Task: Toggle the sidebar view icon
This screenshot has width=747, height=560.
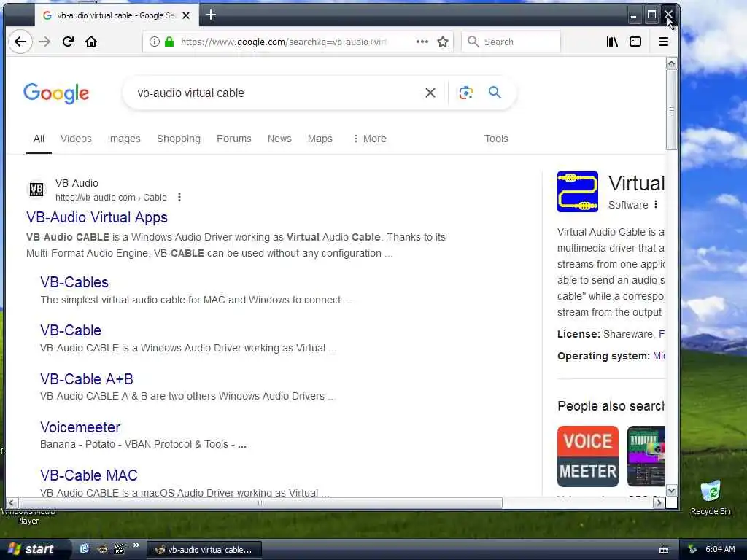Action: click(x=635, y=42)
